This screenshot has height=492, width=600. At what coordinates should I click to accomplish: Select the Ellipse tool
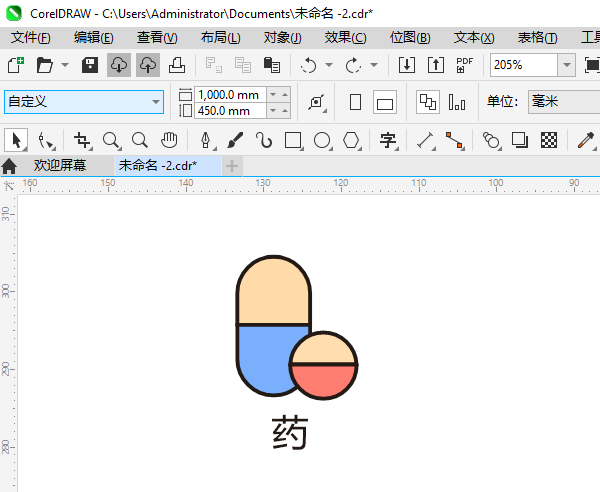click(323, 140)
